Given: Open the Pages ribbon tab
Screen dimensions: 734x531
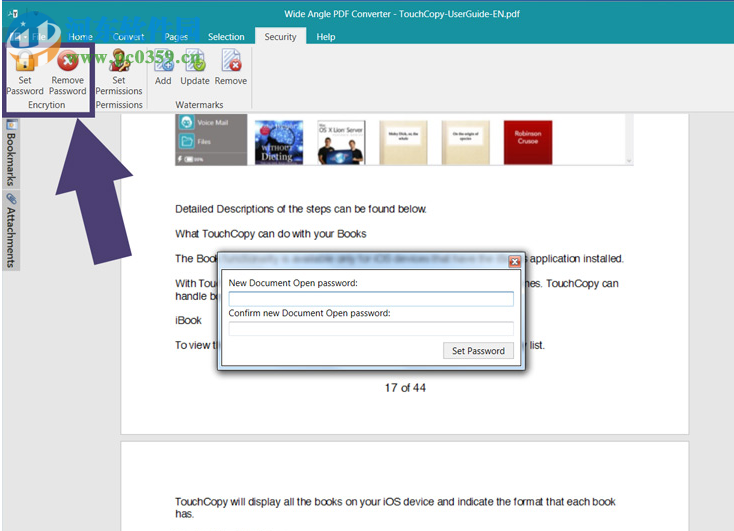Looking at the screenshot, I should tap(176, 37).
